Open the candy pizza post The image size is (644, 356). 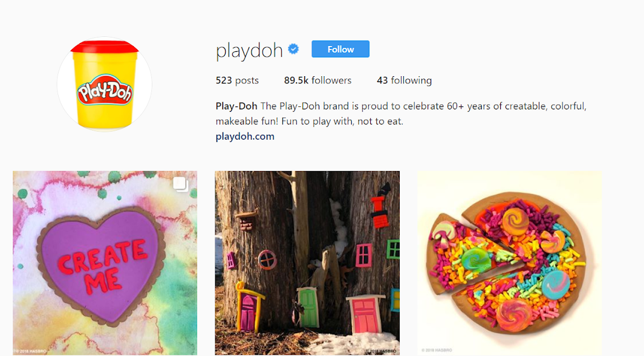click(x=509, y=263)
